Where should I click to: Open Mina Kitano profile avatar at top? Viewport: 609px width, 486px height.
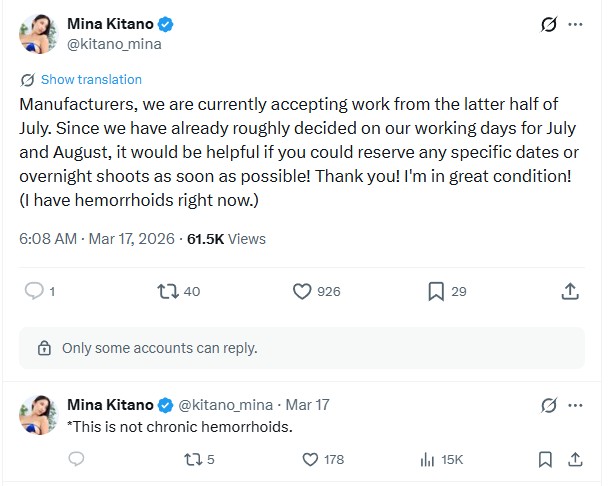pos(37,33)
